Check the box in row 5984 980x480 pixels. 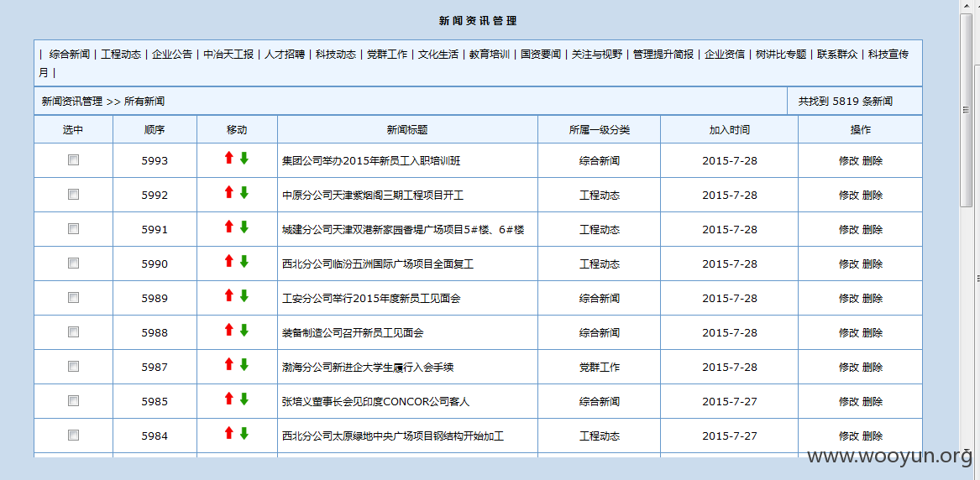73,435
